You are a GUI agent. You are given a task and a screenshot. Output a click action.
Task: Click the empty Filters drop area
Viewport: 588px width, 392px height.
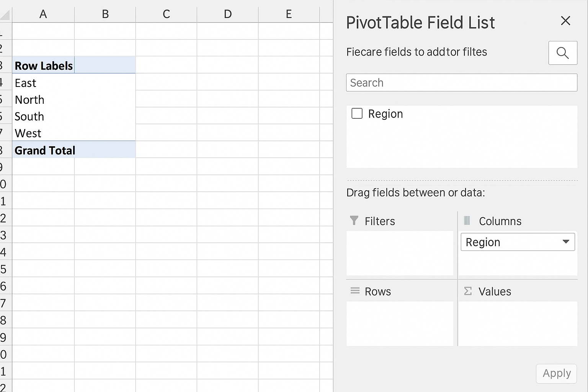point(400,253)
